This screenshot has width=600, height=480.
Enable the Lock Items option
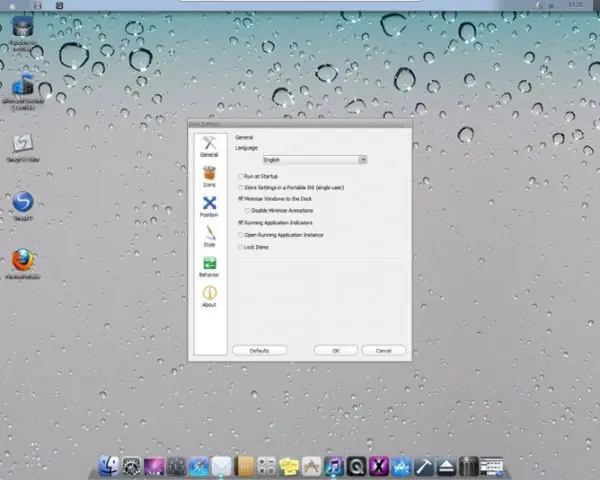[x=239, y=246]
